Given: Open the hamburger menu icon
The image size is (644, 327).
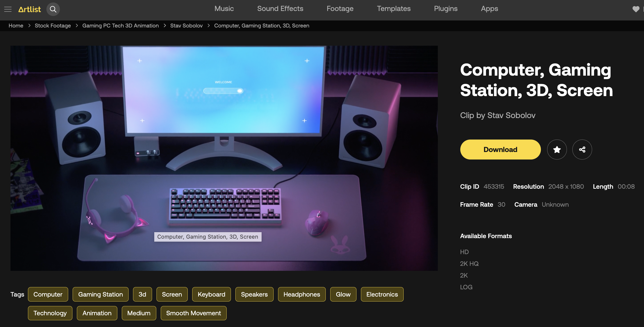Looking at the screenshot, I should tap(8, 9).
